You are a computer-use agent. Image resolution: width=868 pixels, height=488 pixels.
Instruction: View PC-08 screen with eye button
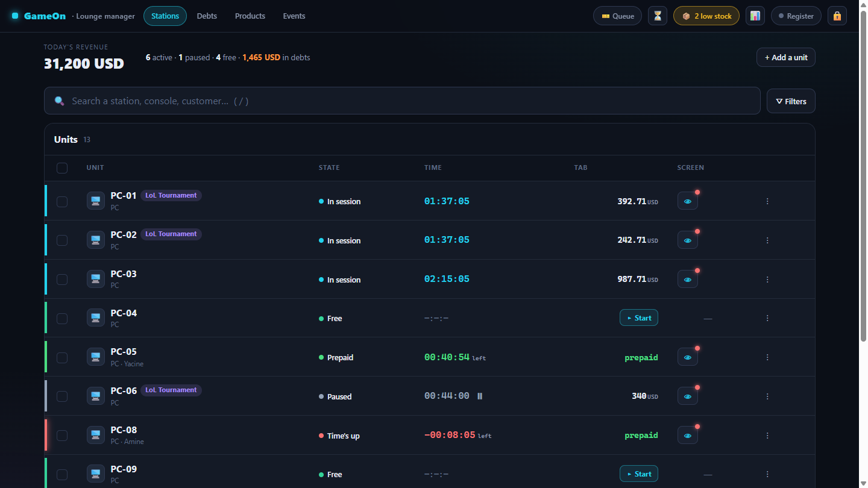point(688,436)
